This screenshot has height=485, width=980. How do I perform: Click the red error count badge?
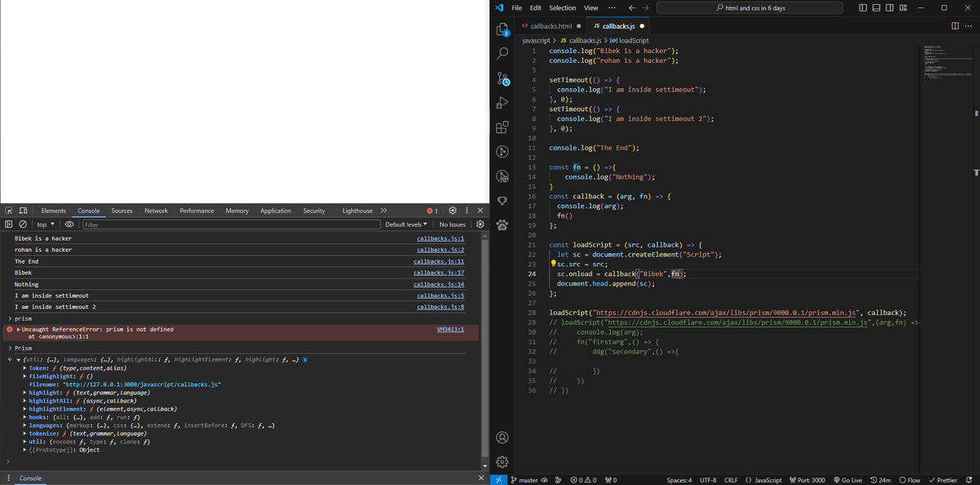433,211
